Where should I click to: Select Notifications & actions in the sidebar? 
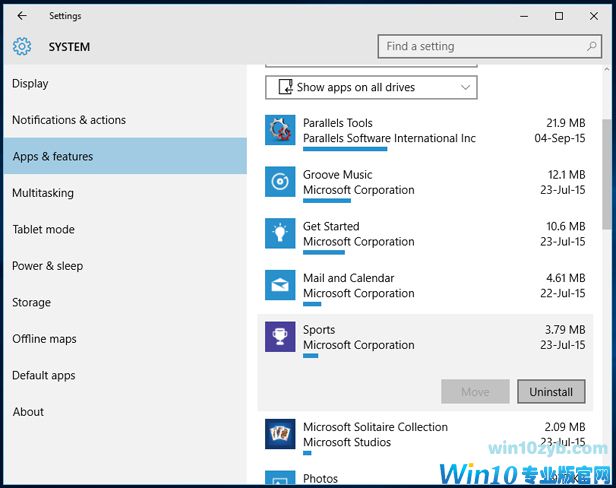[69, 120]
